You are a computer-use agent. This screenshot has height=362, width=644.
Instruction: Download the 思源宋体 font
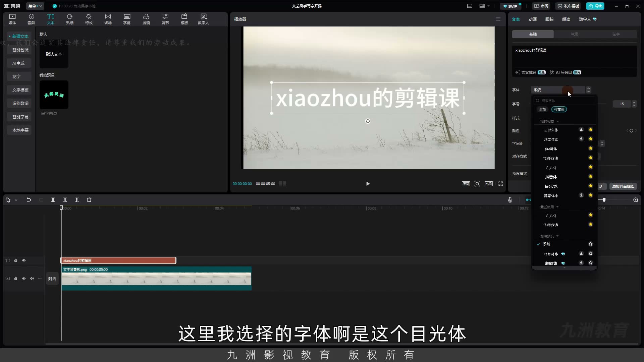(581, 129)
